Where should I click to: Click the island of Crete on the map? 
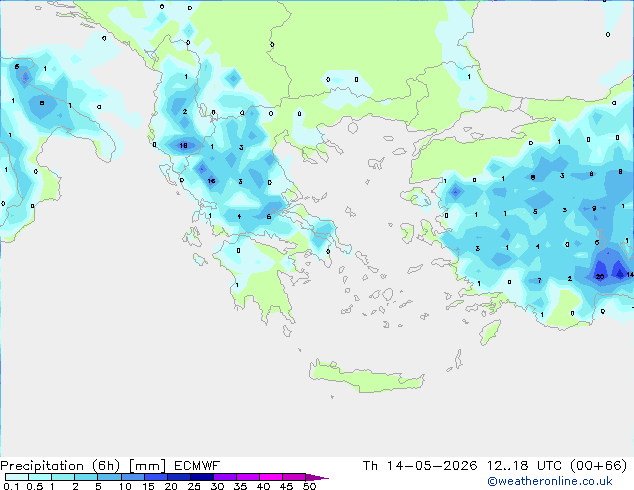(x=366, y=377)
